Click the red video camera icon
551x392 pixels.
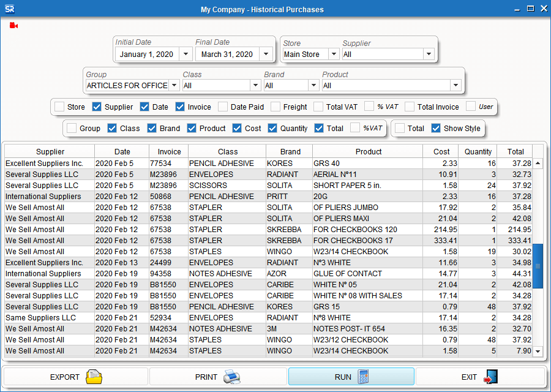pos(13,25)
